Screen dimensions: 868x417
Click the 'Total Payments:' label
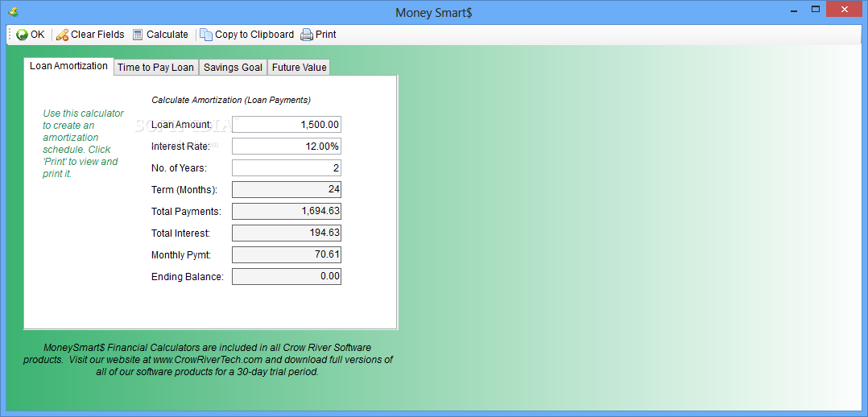(186, 212)
